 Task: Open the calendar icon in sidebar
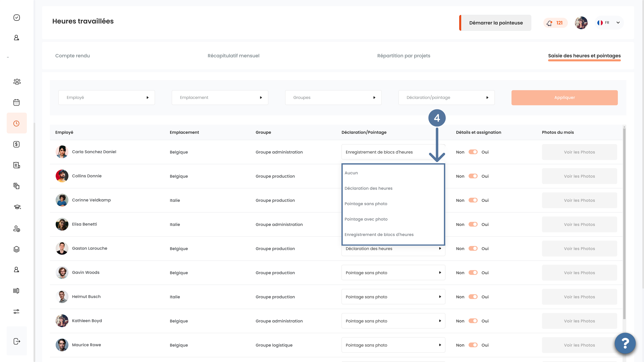[17, 102]
